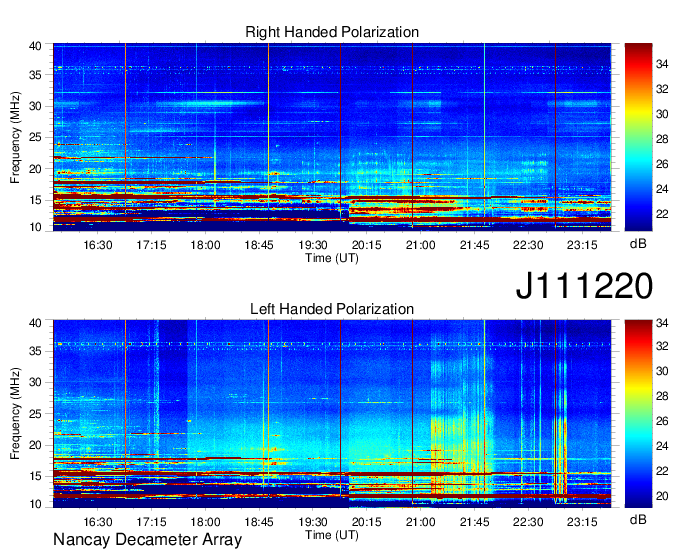Click 15 MHz frequency tick of Left Handed plot
680x552 pixels.
tap(35, 476)
